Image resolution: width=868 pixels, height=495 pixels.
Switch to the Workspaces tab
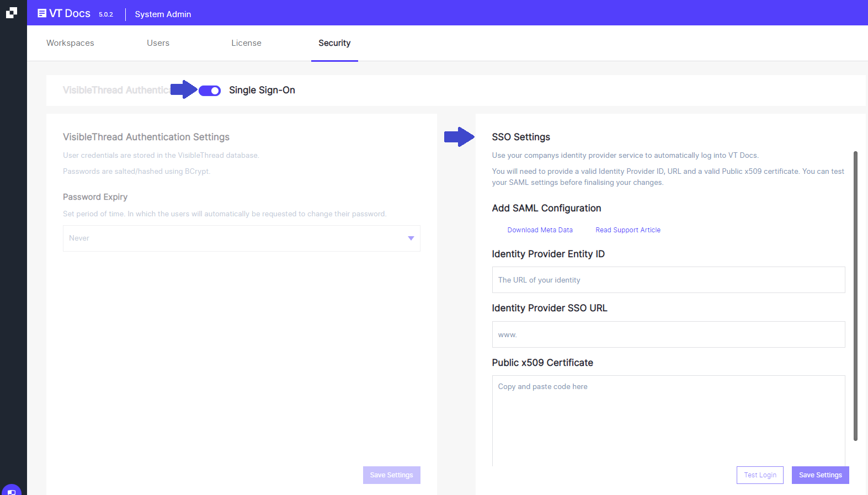coord(70,43)
